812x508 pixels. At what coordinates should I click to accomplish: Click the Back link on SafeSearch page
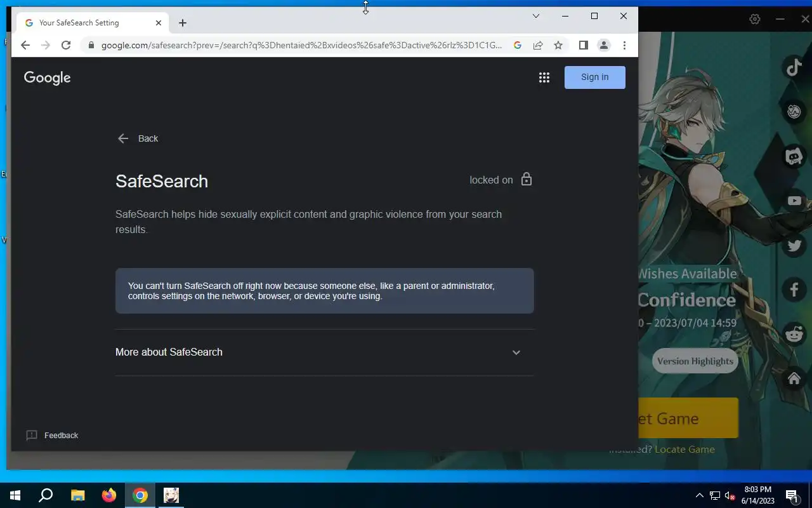[138, 138]
